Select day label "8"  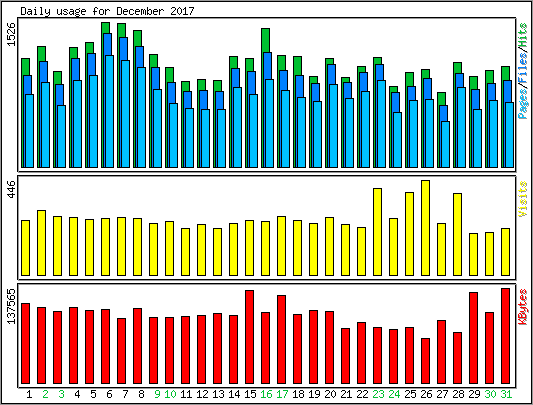[141, 394]
